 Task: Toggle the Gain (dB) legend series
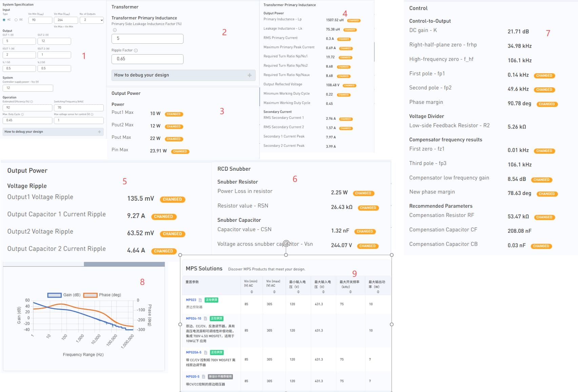(55, 295)
